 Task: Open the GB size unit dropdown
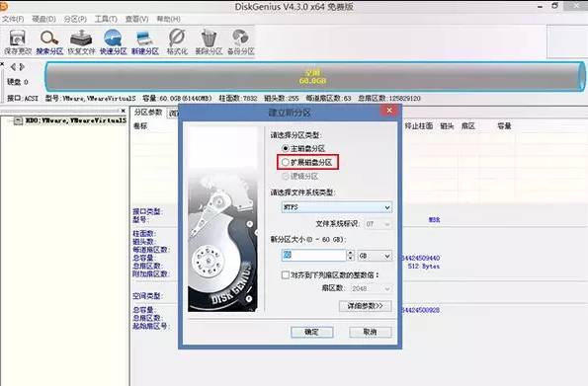375,256
